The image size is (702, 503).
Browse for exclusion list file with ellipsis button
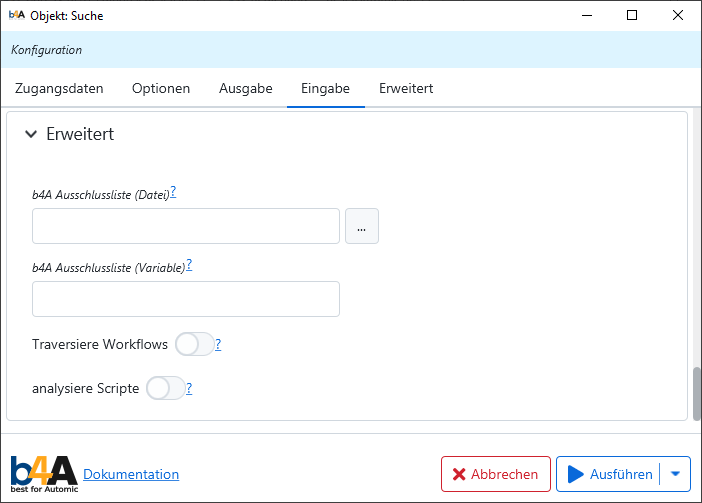(361, 227)
